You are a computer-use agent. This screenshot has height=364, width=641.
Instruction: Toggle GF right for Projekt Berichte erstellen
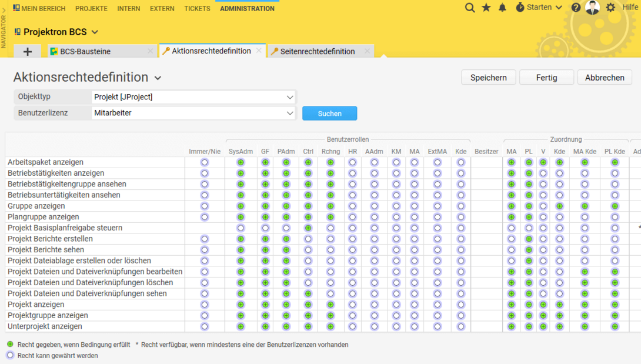(x=265, y=239)
